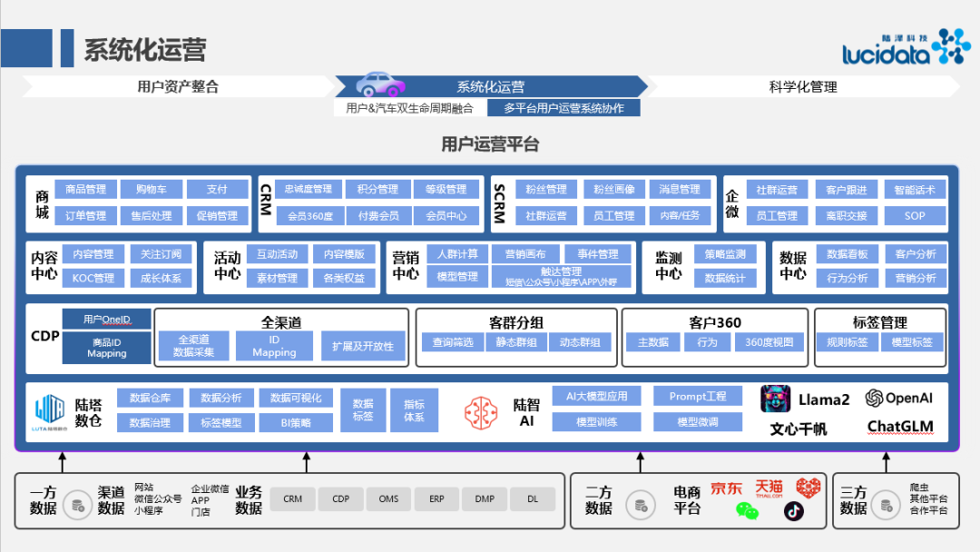980x552 pixels.
Task: Click the 购物车 button in 商城
Action: pos(153,189)
